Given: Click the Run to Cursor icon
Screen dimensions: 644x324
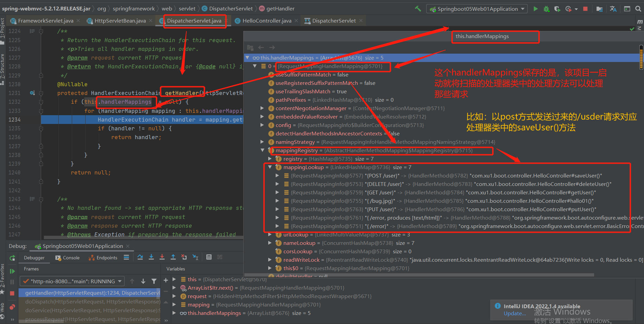Looking at the screenshot, I should pyautogui.click(x=195, y=257).
